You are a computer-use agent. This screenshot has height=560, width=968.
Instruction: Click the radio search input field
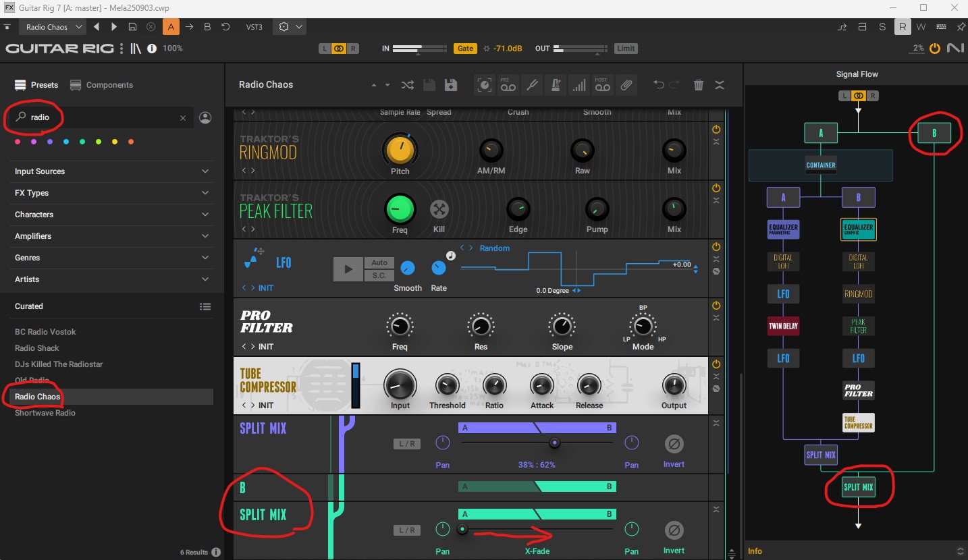[x=101, y=117]
